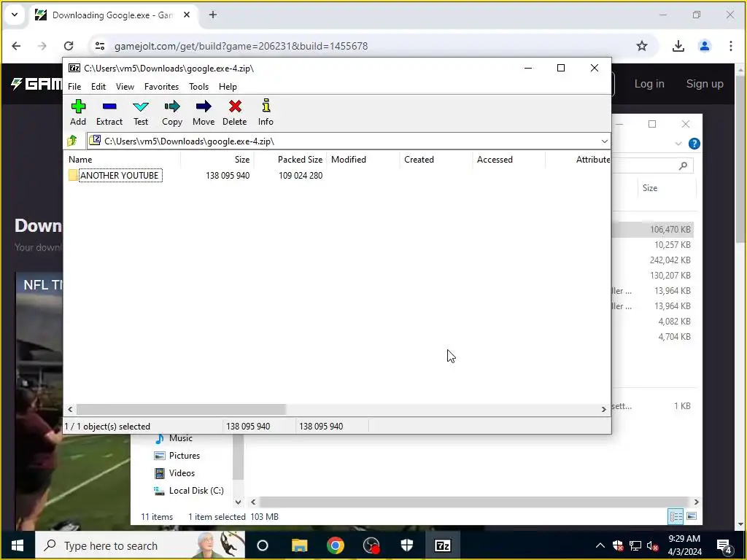Expand the 7-Zip address path dropdown

pos(604,141)
